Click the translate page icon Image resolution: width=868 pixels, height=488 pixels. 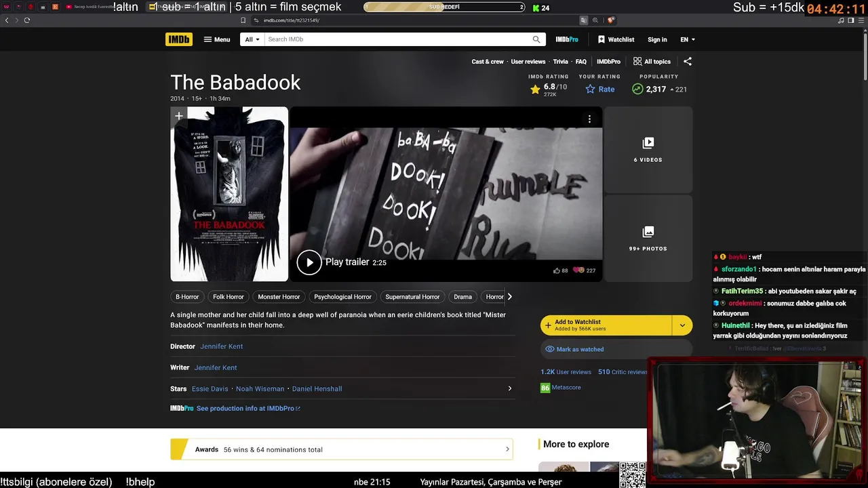tap(583, 20)
